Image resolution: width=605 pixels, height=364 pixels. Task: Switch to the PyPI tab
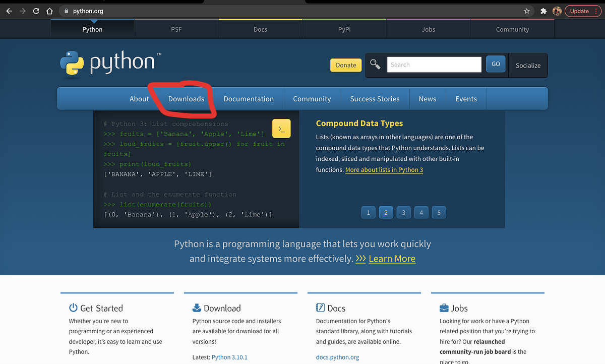point(344,29)
